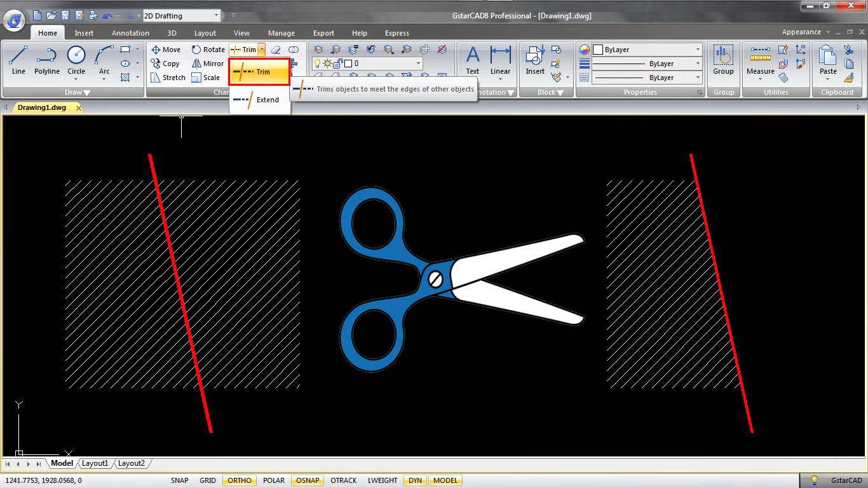Click the Move modify tool
The height and width of the screenshot is (488, 868).
pos(165,49)
